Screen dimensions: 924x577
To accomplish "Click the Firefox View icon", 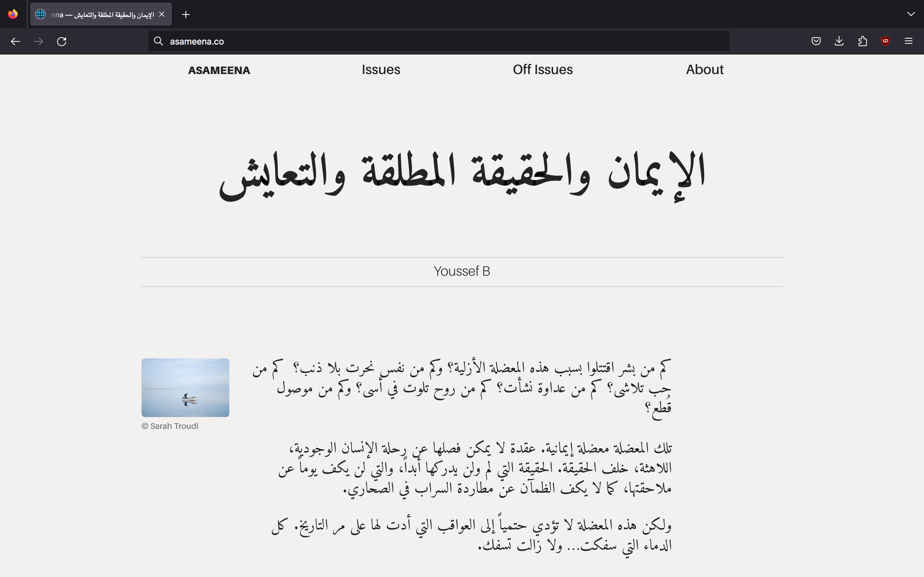I will pyautogui.click(x=13, y=14).
